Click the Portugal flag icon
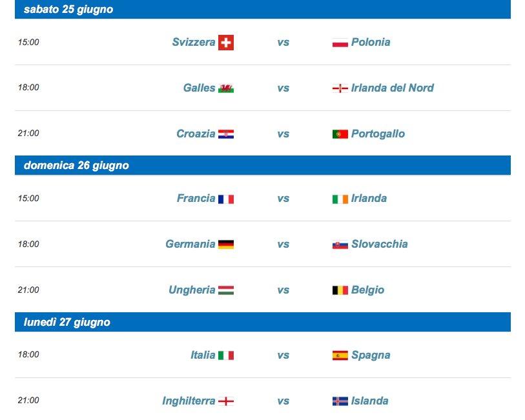Viewport: 525px width, 420px height. click(x=340, y=134)
